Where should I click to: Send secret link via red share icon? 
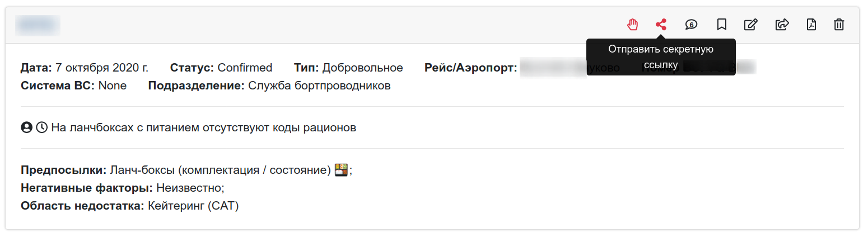[661, 25]
